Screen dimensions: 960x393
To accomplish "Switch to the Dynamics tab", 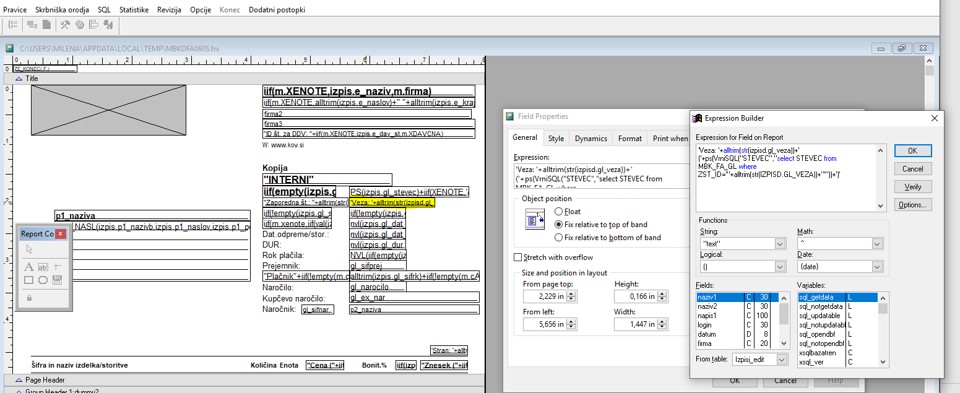I will tap(591, 139).
